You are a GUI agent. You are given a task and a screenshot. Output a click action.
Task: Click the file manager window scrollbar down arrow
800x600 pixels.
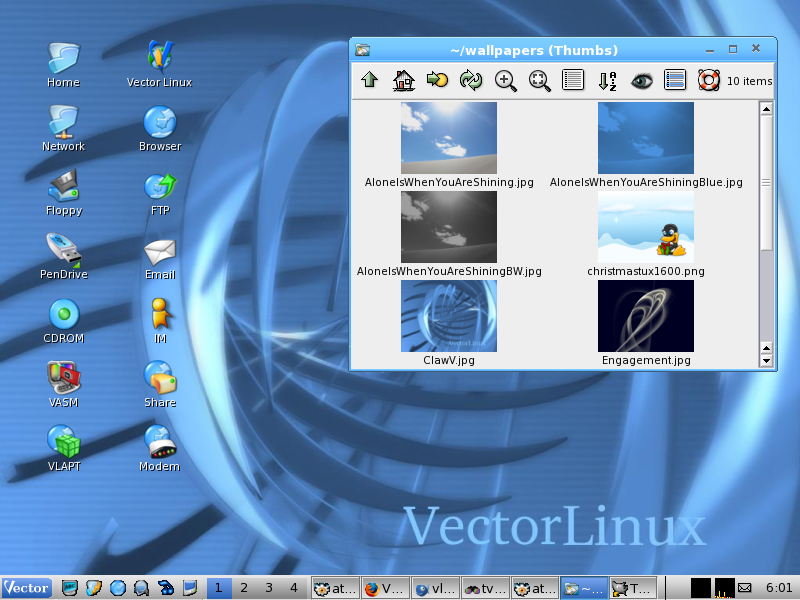(766, 360)
